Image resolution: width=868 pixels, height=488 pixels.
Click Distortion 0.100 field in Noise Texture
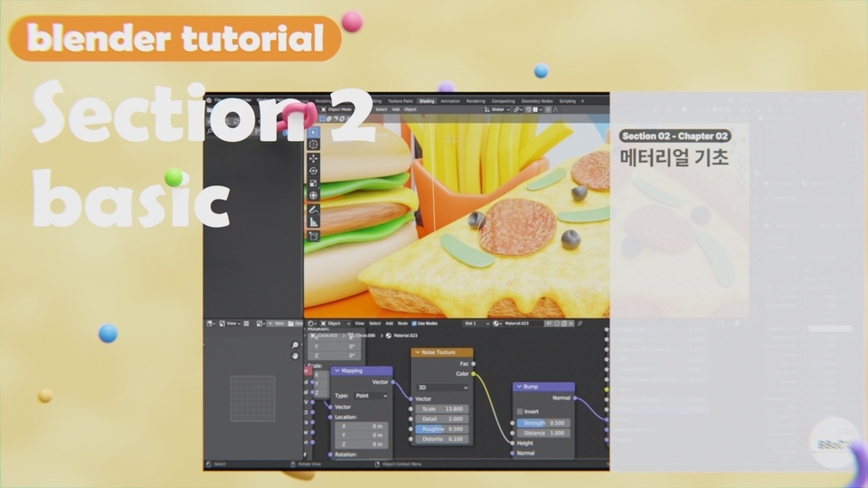[x=442, y=439]
